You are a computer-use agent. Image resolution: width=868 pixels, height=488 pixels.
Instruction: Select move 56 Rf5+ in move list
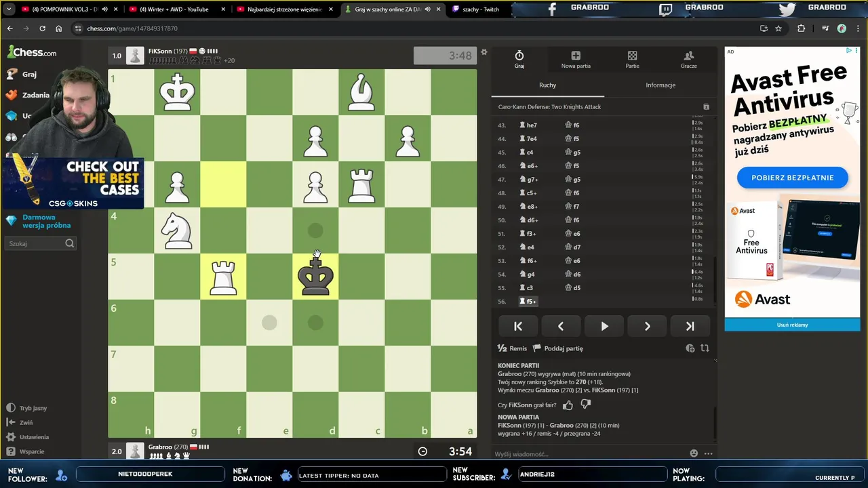(528, 301)
